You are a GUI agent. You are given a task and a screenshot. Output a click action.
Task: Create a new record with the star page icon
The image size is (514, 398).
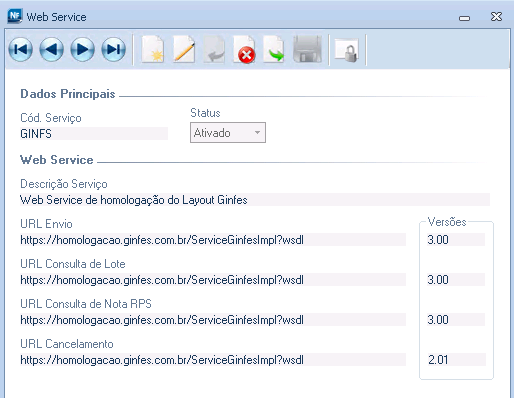(153, 49)
